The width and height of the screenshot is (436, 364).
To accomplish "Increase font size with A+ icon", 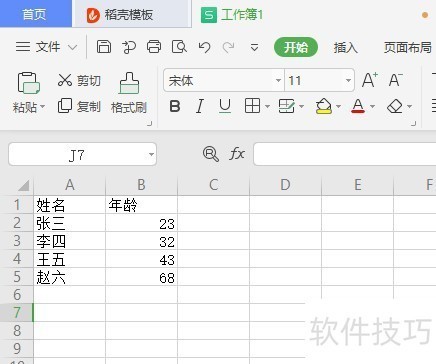I will [x=370, y=80].
